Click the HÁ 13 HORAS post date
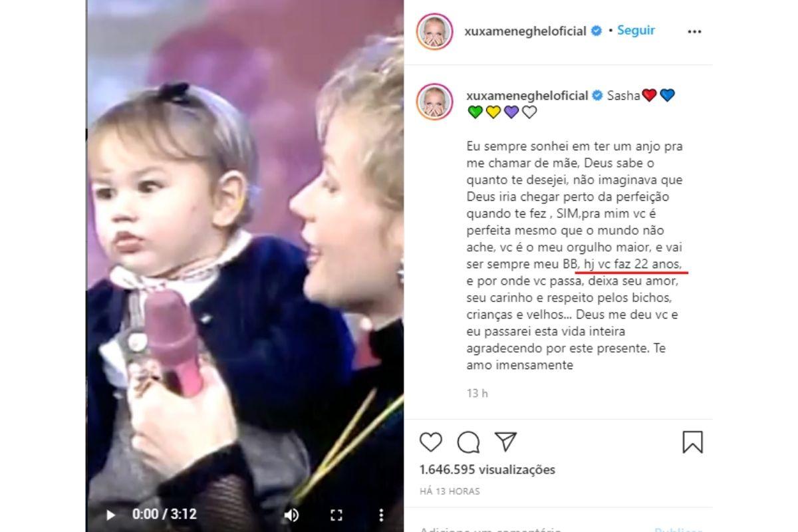 [450, 491]
